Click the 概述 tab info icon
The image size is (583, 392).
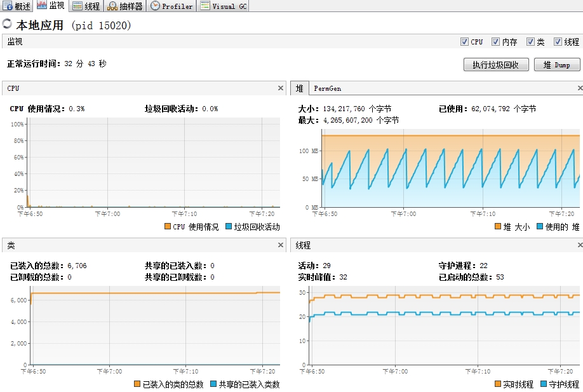(x=8, y=6)
